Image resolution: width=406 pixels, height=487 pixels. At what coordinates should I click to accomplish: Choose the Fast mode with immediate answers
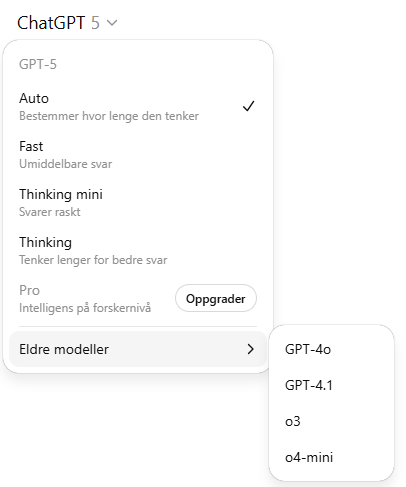[138, 155]
